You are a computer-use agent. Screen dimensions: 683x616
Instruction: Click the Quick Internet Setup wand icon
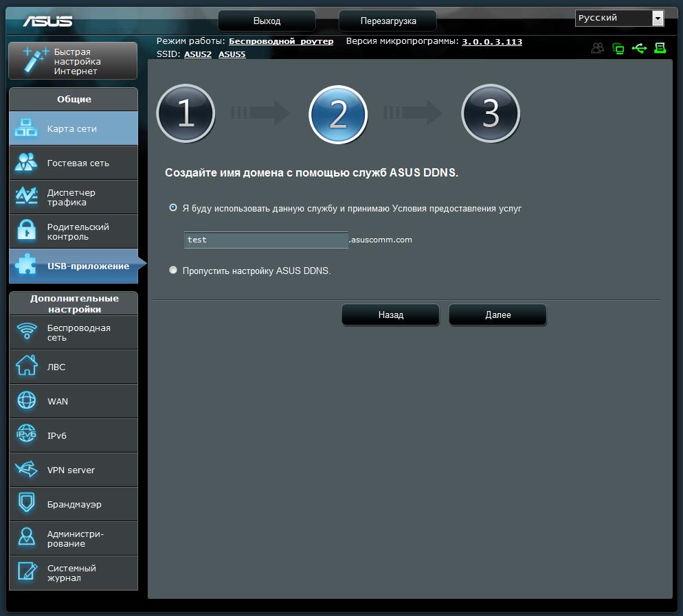click(x=34, y=60)
